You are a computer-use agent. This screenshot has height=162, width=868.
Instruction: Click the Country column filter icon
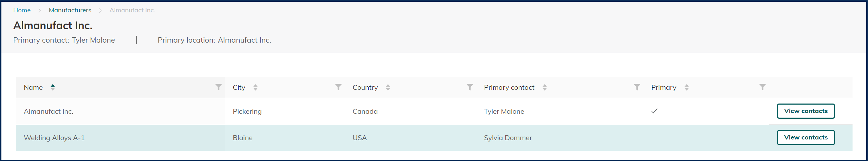(469, 87)
